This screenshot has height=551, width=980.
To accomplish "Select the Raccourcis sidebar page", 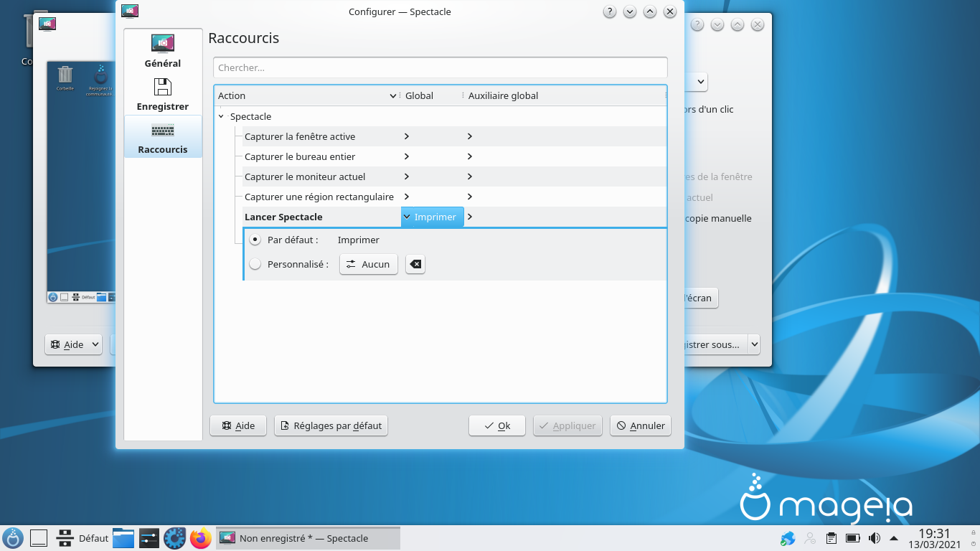I will click(x=163, y=137).
